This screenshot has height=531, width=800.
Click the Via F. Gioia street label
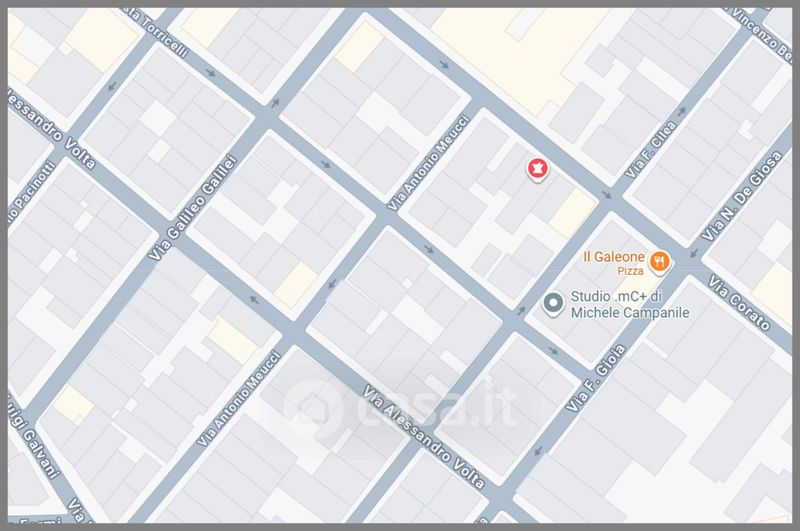596,378
